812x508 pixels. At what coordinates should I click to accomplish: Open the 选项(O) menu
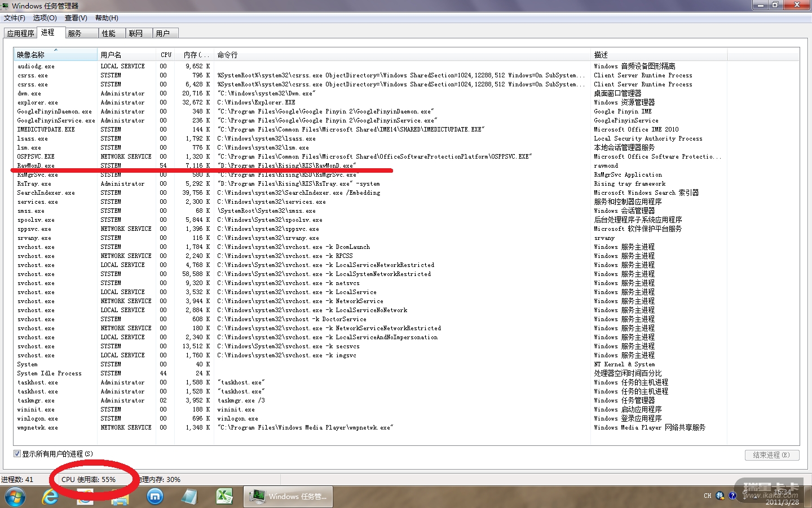coord(45,18)
